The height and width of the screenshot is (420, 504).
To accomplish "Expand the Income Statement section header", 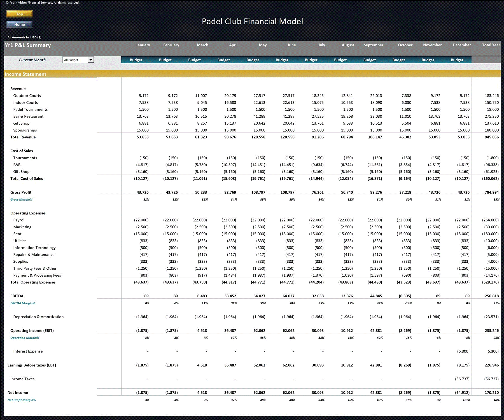I will pyautogui.click(x=25, y=74).
